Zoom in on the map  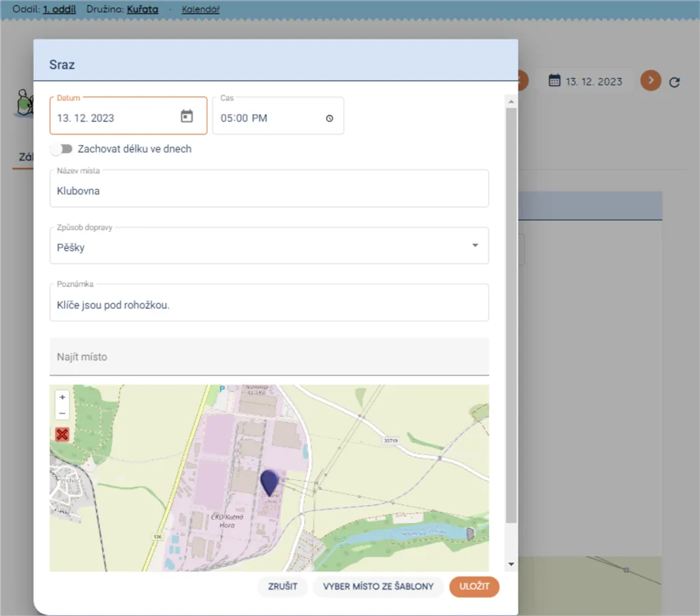[x=62, y=397]
